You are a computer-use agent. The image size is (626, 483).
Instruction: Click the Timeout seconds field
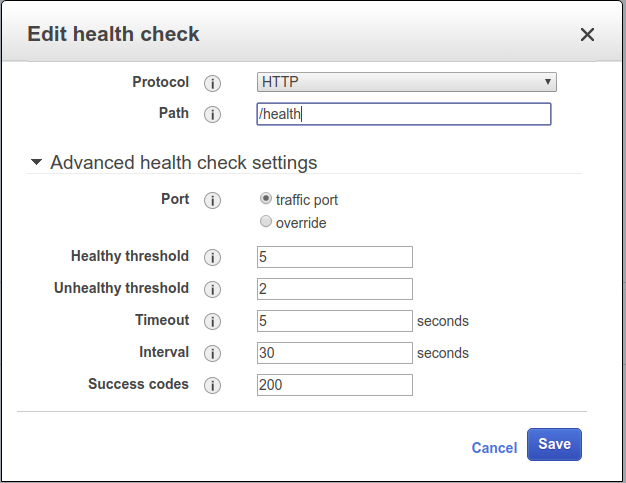pos(335,321)
